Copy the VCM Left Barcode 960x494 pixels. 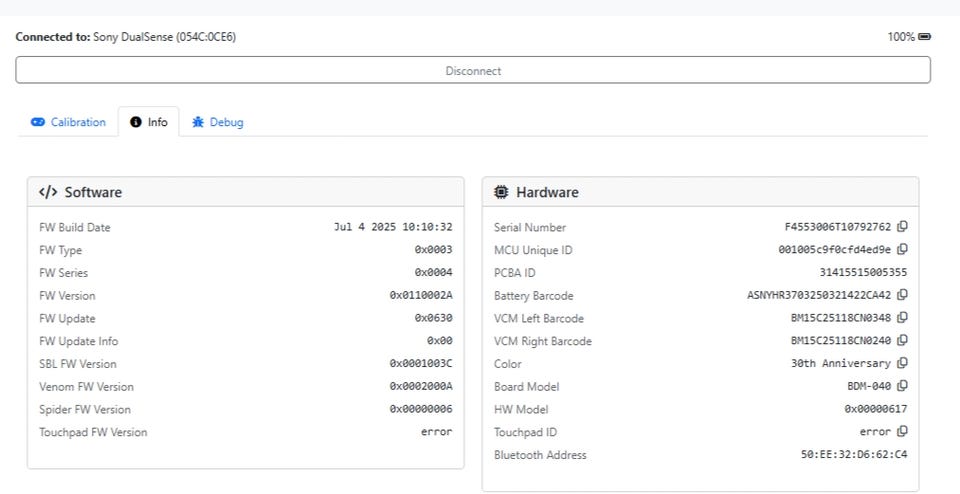[902, 318]
